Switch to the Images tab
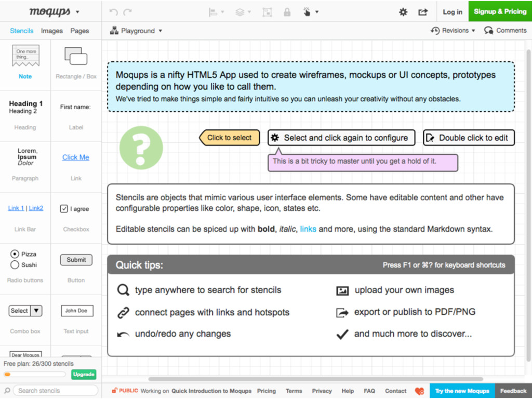532x399 pixels. [52, 31]
